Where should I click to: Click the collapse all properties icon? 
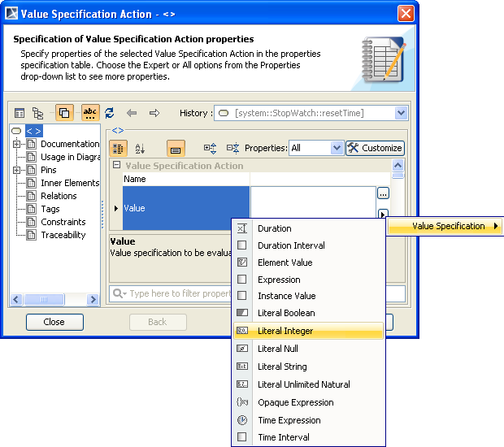pos(232,148)
